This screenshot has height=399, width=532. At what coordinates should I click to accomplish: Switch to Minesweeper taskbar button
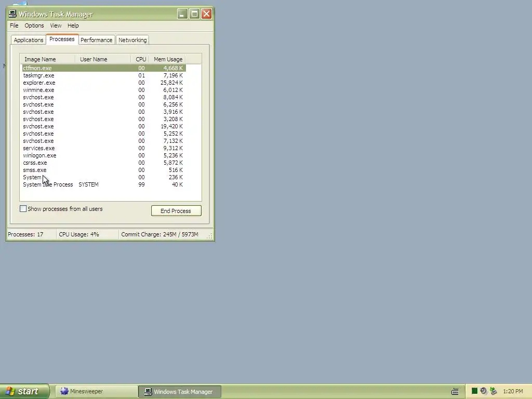coord(96,391)
